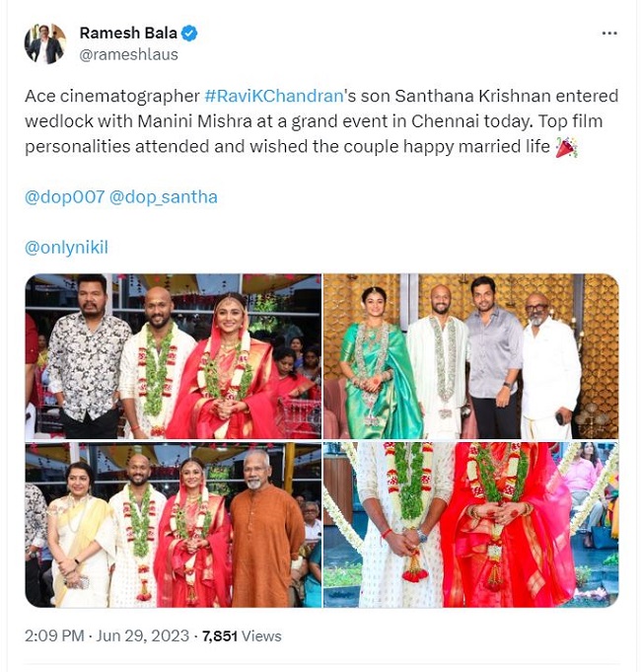Open the @onlynikil mention

tap(66, 248)
